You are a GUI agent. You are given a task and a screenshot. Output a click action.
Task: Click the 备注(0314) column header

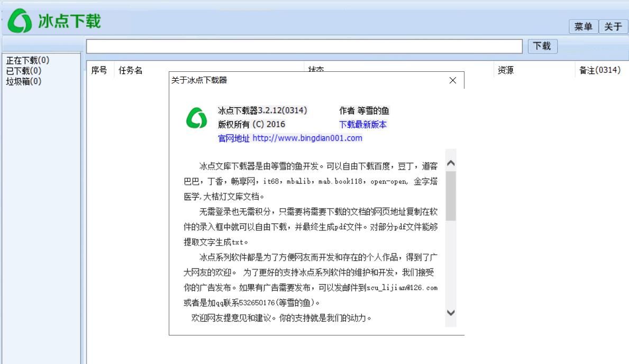tap(597, 71)
